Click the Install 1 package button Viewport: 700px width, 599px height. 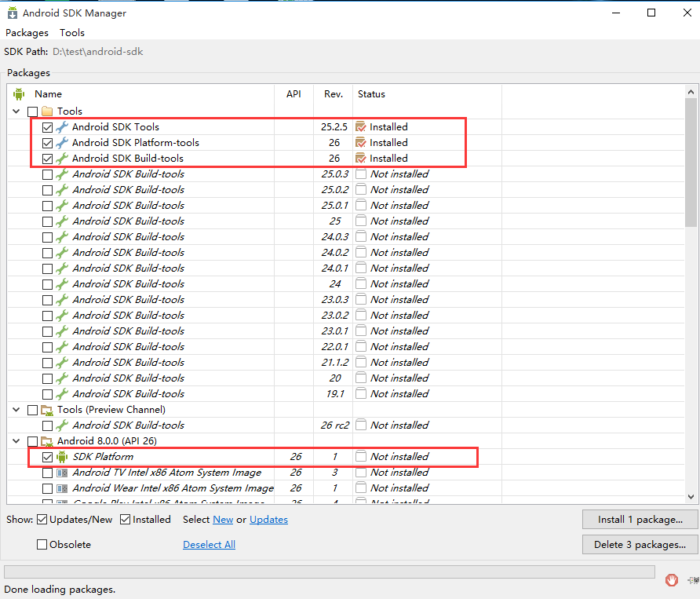[640, 520]
